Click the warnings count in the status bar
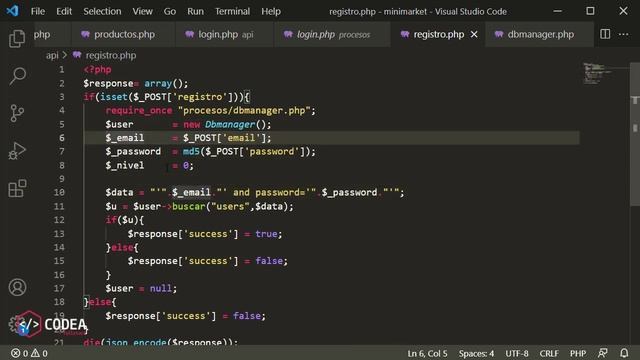The width and height of the screenshot is (640, 360). (x=40, y=353)
